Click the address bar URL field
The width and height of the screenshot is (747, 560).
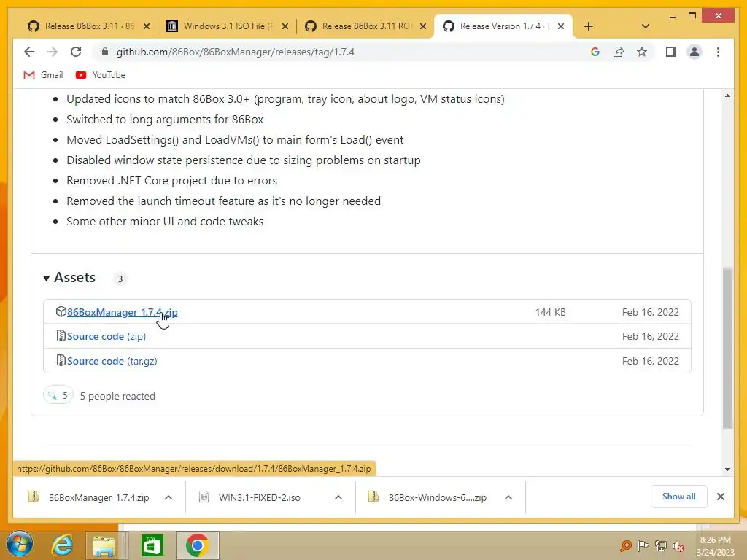[x=236, y=52]
